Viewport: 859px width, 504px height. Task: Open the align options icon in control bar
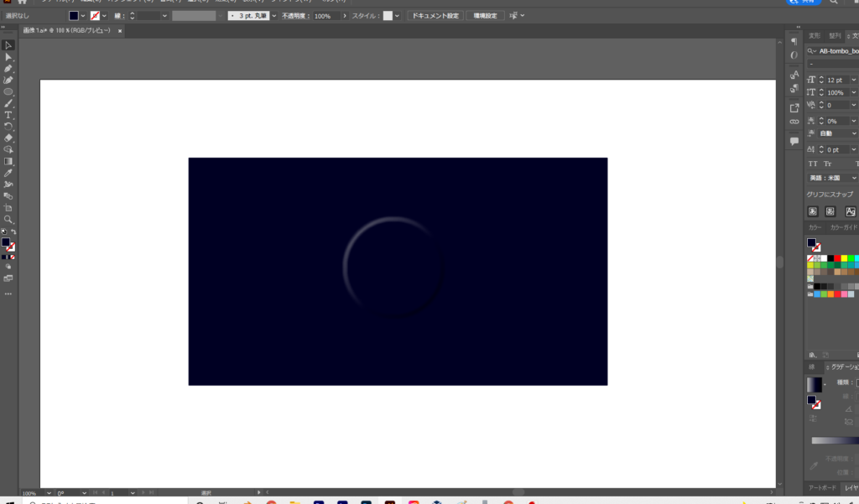[513, 16]
